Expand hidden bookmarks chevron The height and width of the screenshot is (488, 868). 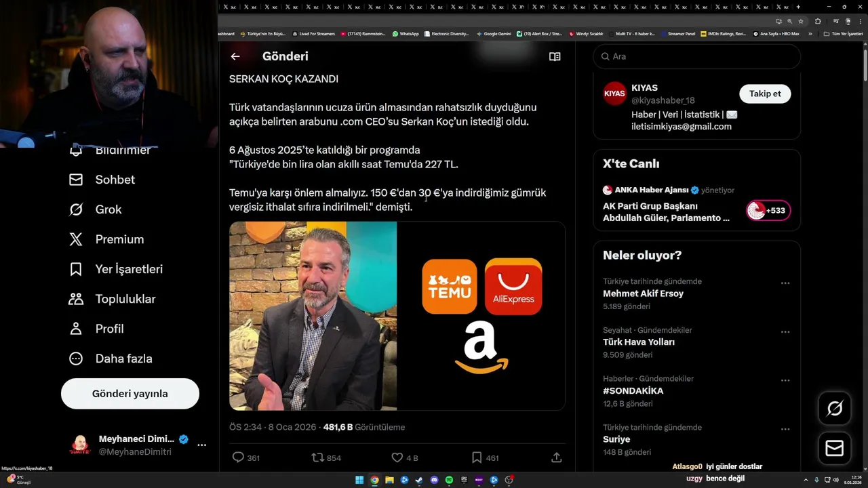coord(810,34)
